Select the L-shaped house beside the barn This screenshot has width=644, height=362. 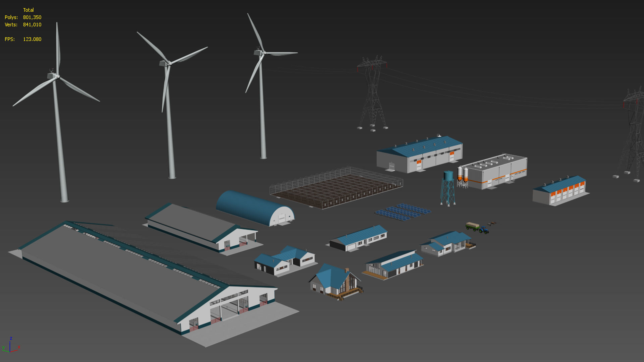(285, 260)
